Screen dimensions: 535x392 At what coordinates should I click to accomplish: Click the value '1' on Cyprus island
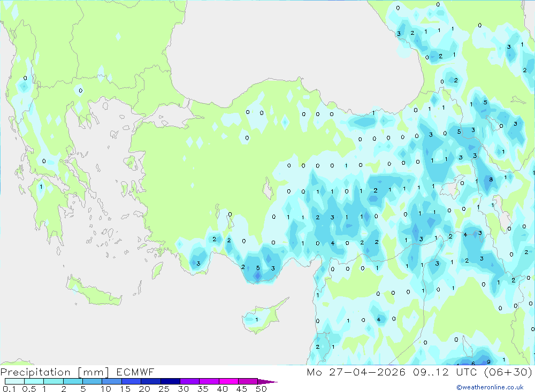[x=257, y=320]
